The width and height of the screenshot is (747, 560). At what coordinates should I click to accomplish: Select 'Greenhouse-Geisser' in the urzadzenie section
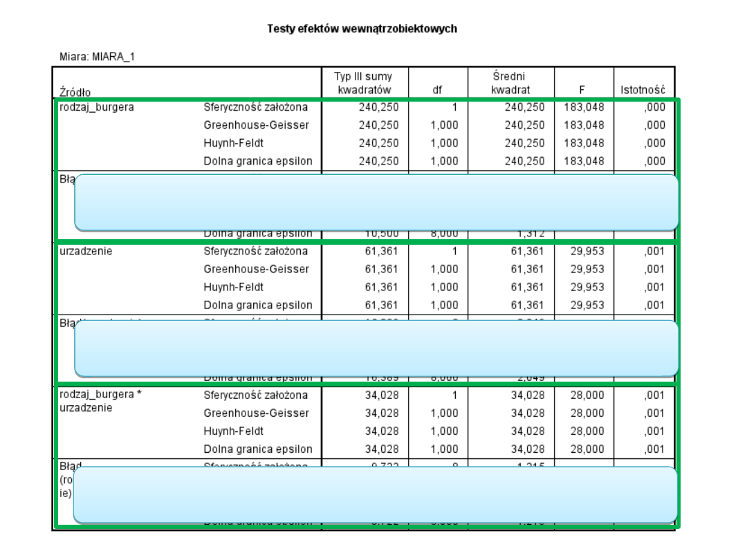pos(257,269)
